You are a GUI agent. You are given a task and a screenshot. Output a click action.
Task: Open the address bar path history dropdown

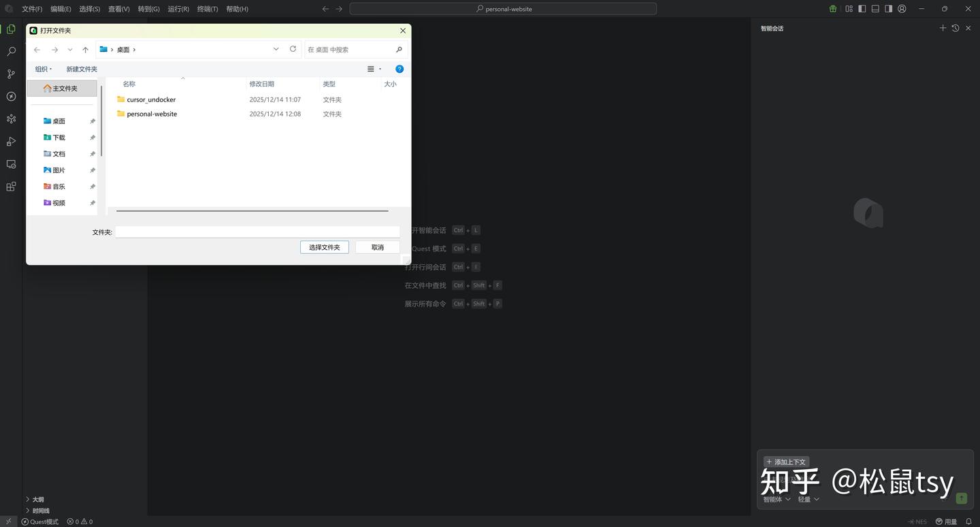pos(276,49)
